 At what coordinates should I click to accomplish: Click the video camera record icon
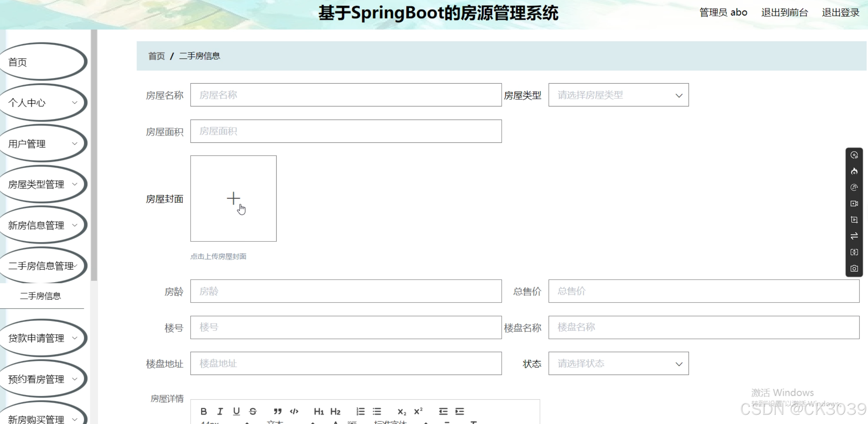point(854,204)
